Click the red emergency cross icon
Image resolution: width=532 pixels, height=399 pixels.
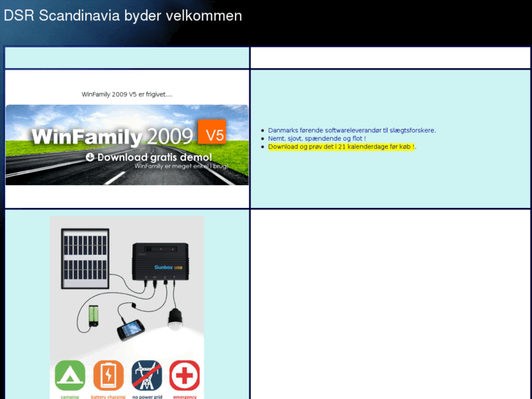(184, 376)
